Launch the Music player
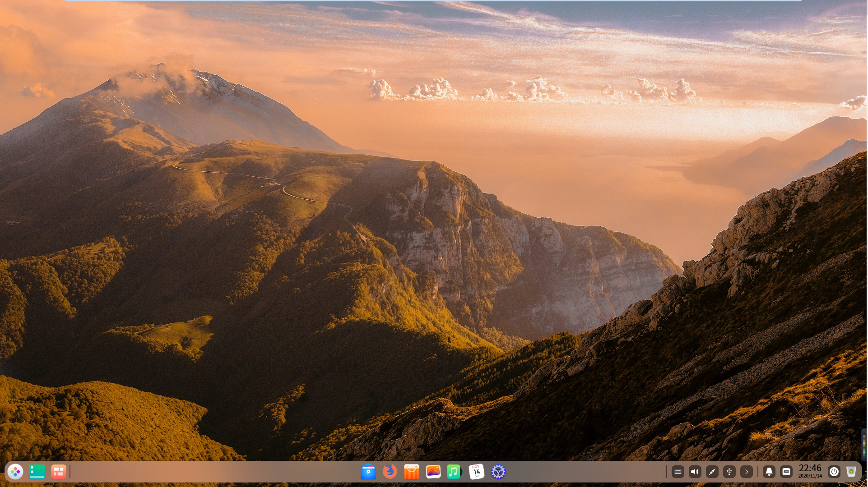Viewport: 868px width, 487px height. 455,472
